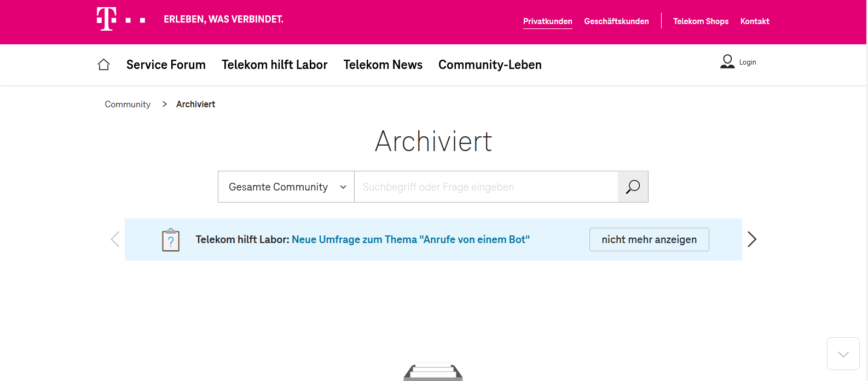Click the search field 'Suchbegriff oder Frage eingeben'
The image size is (868, 381).
pos(486,187)
